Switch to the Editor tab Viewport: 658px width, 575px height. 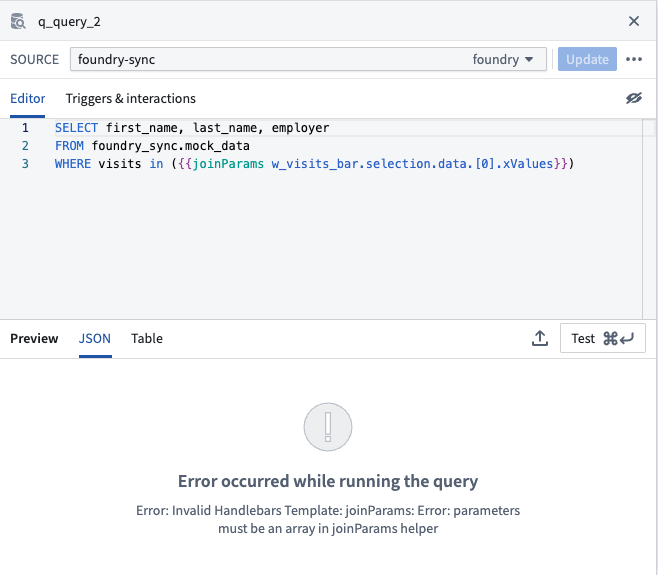[x=28, y=99]
